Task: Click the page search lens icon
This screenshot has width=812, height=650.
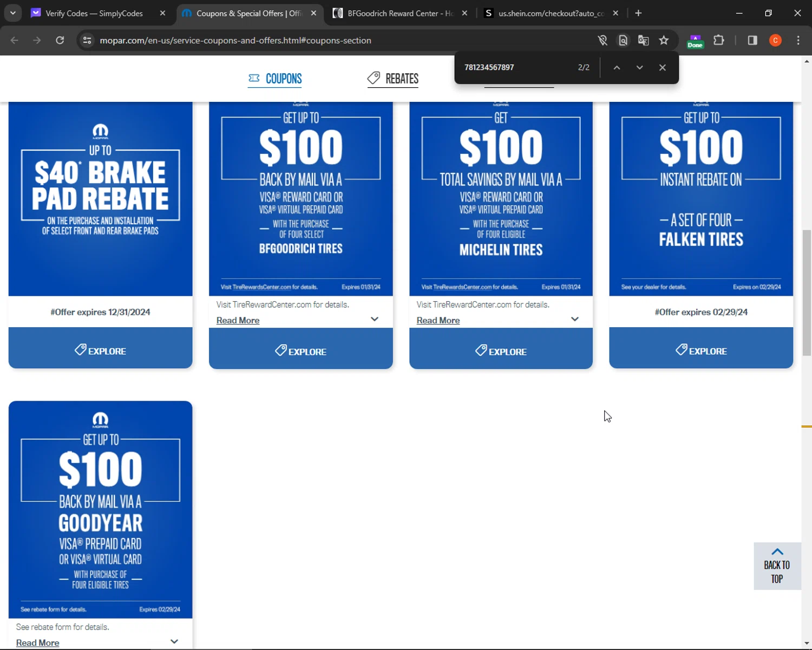Action: [623, 40]
